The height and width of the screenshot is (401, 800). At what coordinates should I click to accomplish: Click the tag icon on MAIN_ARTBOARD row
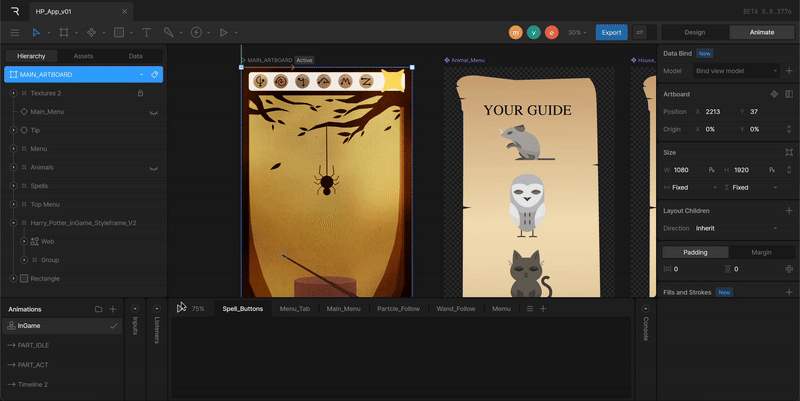(x=155, y=74)
